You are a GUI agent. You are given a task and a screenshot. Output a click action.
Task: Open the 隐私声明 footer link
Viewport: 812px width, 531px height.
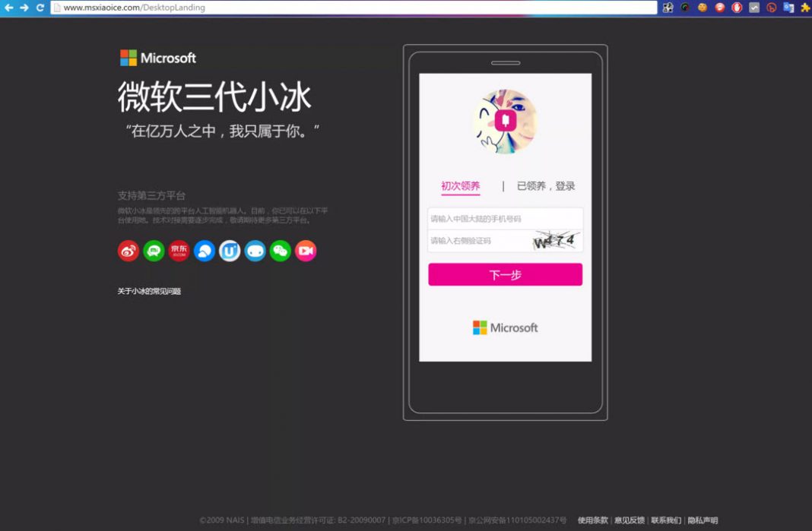703,520
